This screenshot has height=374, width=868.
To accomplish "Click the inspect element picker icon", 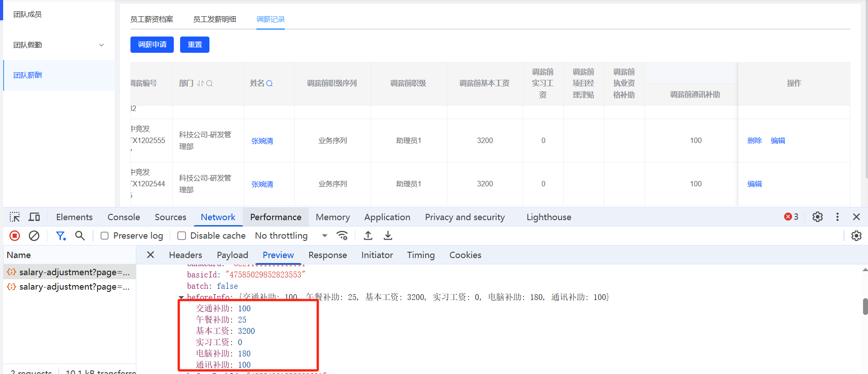I will click(14, 217).
